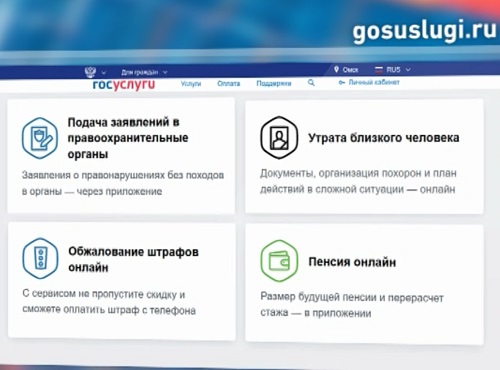This screenshot has width=500, height=370.
Task: Open the Пенсия онлайн title
Action: coord(352,262)
